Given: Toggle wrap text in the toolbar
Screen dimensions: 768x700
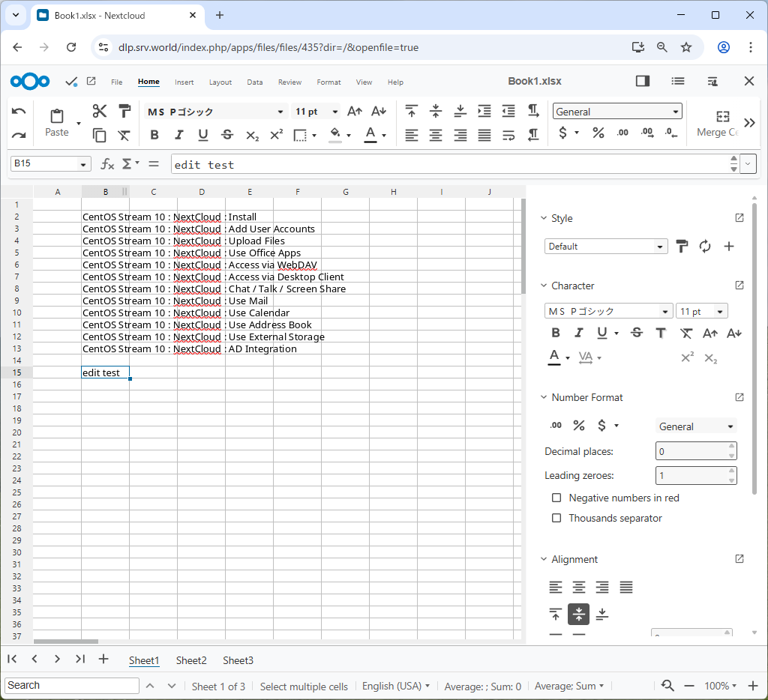Looking at the screenshot, I should (x=508, y=135).
